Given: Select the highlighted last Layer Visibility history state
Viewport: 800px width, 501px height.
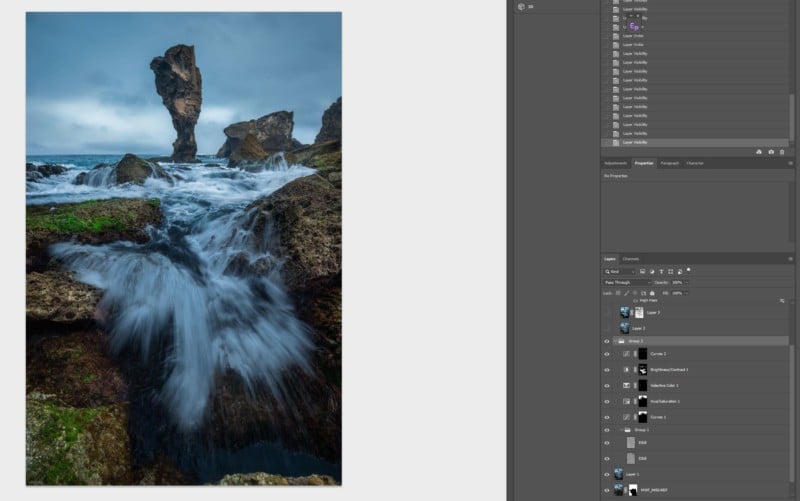Looking at the screenshot, I should [695, 142].
